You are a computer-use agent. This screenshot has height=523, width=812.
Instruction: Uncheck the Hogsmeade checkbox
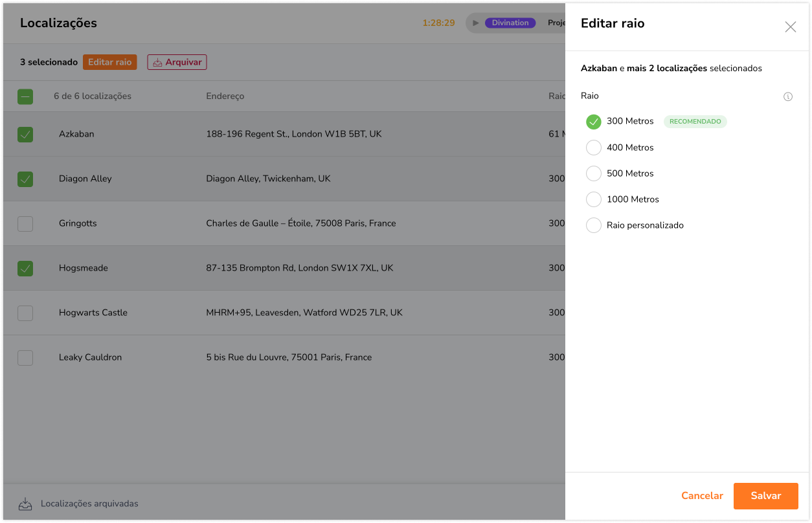(25, 268)
